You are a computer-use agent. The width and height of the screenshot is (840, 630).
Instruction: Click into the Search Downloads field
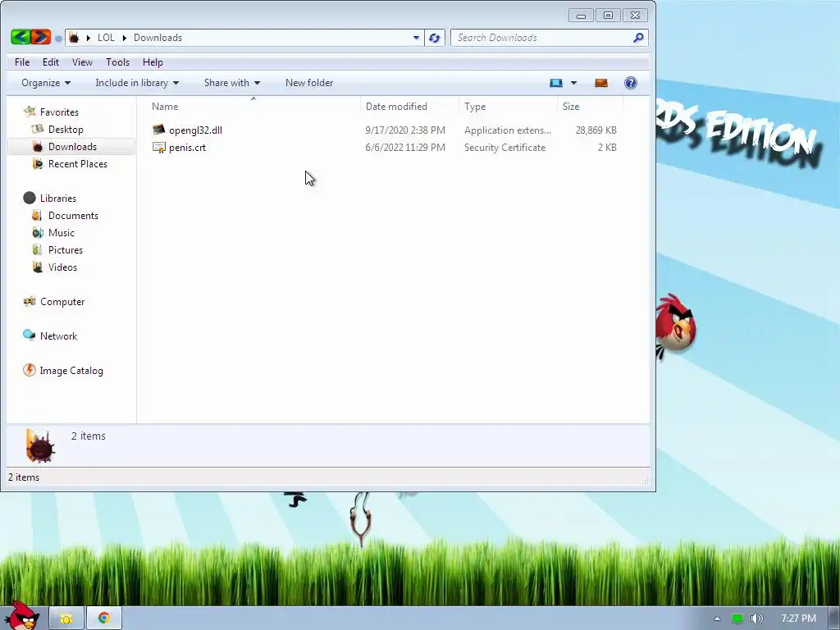coord(541,38)
